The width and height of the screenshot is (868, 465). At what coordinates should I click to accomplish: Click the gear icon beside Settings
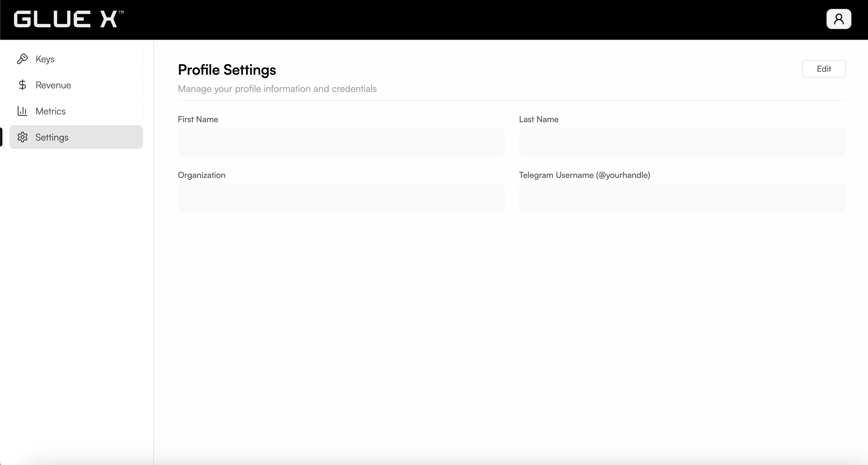point(22,137)
